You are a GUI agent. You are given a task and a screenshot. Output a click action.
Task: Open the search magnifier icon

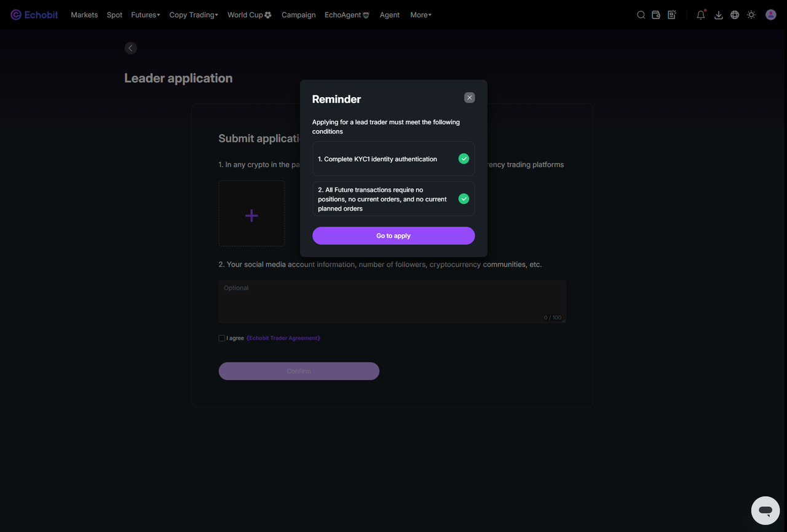[x=641, y=15]
